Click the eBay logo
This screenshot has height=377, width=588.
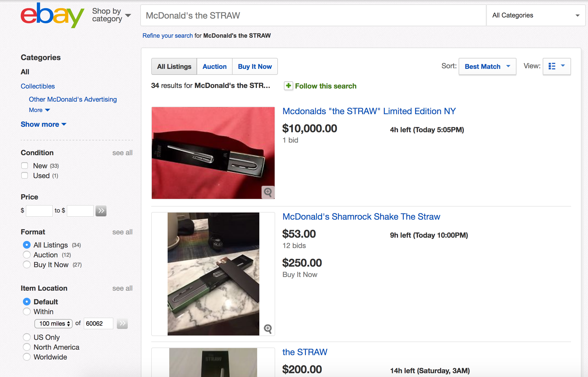(52, 16)
